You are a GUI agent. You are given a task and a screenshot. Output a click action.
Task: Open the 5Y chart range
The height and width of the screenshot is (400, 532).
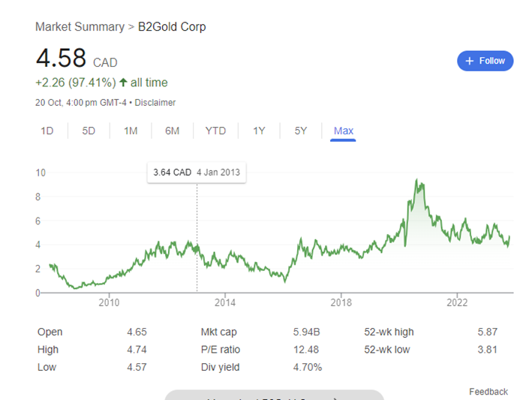[x=301, y=131]
